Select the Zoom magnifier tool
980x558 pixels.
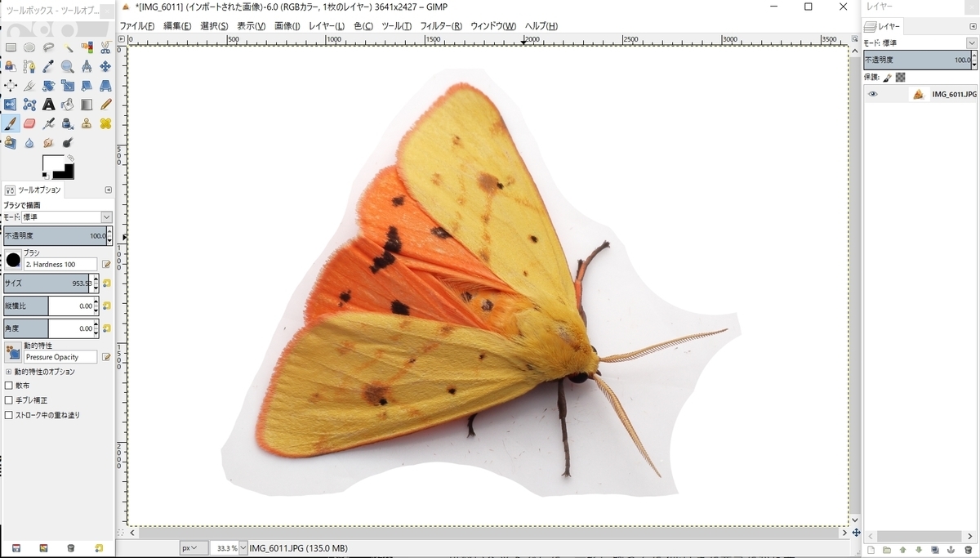(68, 66)
